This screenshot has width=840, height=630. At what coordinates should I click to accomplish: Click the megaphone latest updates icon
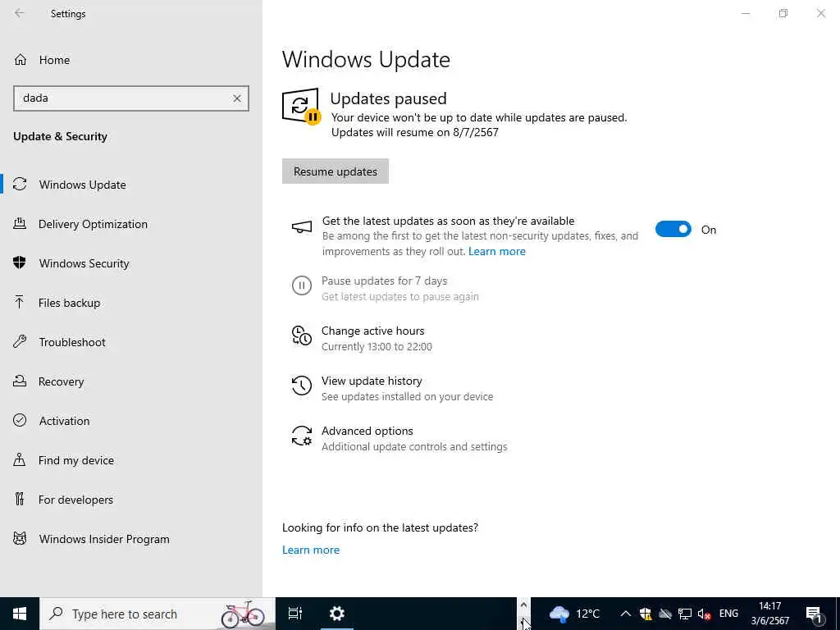pos(302,227)
